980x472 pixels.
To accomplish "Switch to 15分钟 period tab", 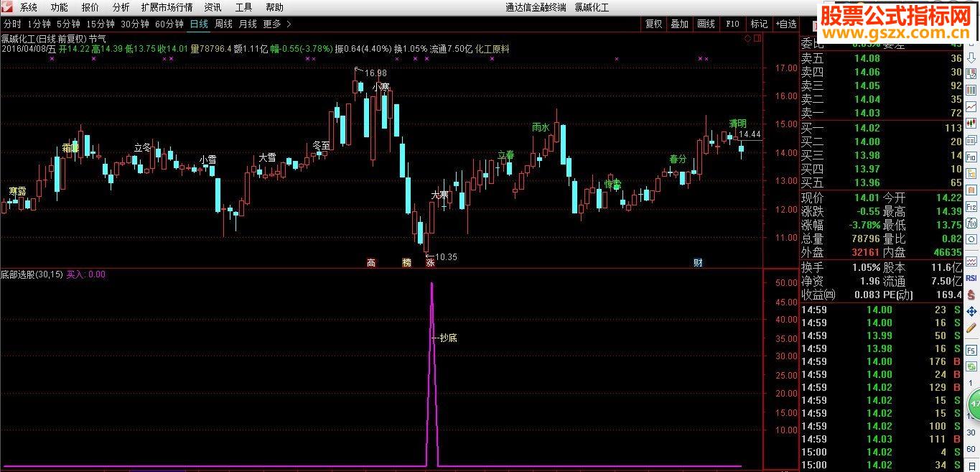I will coord(101,24).
